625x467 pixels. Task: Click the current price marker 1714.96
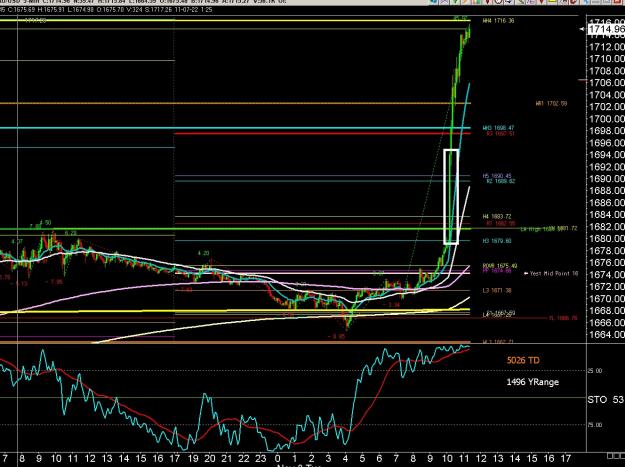tap(606, 29)
